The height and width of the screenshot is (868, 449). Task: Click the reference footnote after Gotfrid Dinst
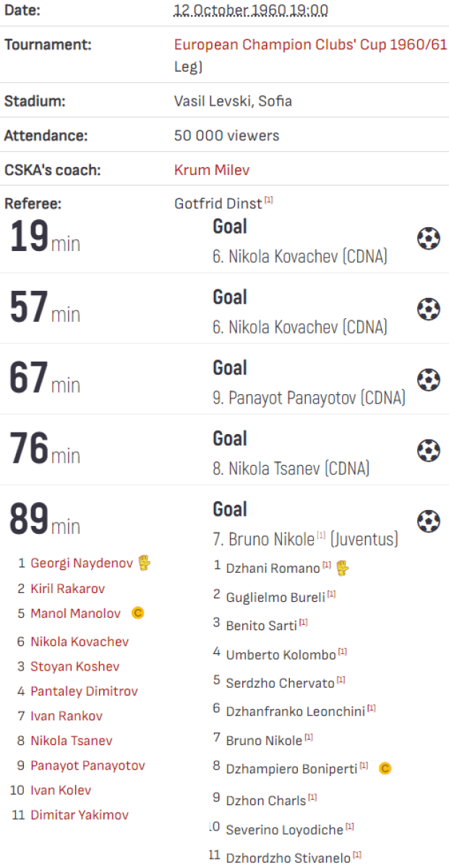(268, 200)
